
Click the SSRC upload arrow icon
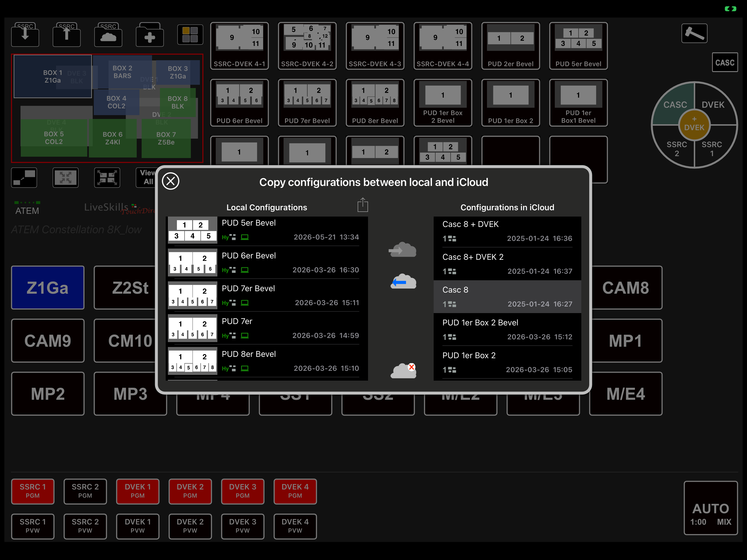click(x=66, y=34)
